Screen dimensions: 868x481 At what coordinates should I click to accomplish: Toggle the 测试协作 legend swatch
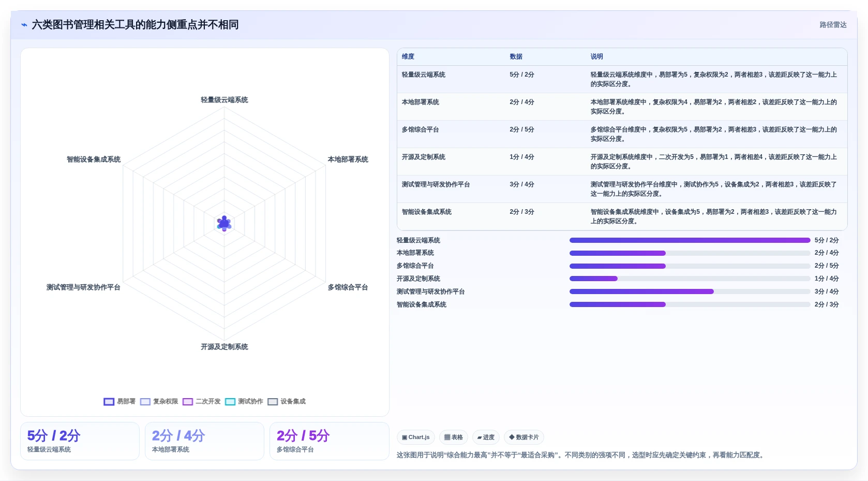(x=230, y=401)
